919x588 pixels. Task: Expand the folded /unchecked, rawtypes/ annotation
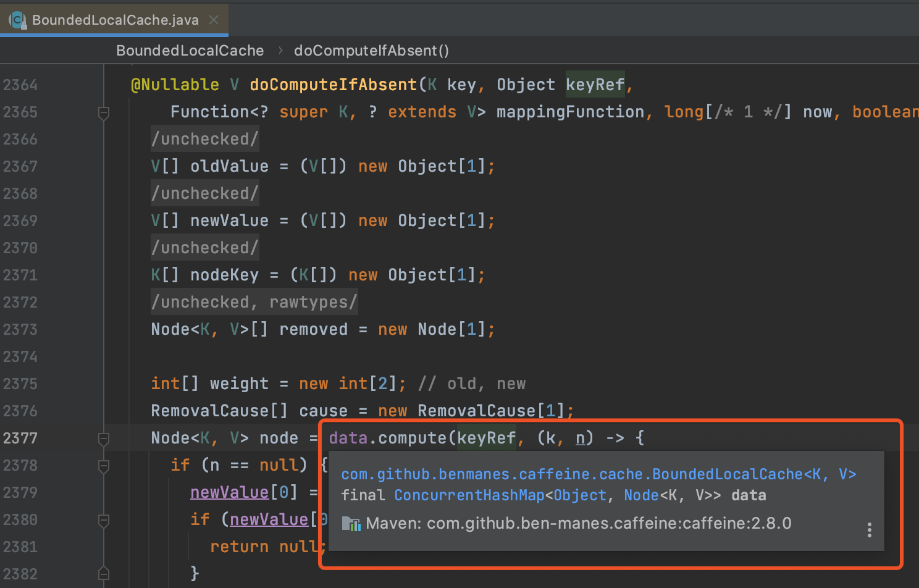pos(254,302)
